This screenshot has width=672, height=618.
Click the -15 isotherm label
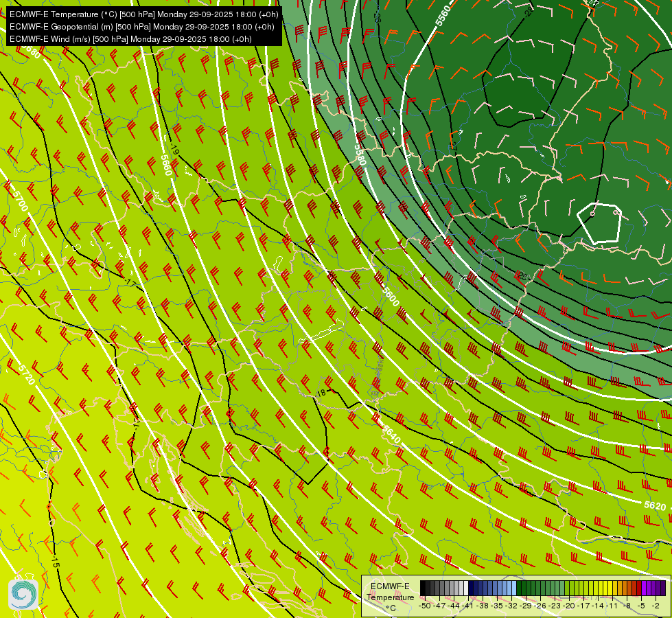coord(55,562)
